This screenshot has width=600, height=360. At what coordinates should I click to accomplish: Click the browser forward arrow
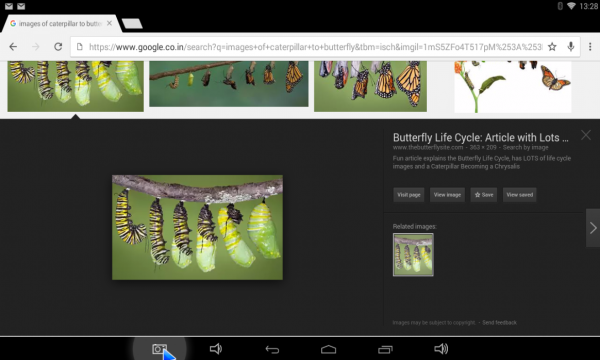tap(36, 47)
